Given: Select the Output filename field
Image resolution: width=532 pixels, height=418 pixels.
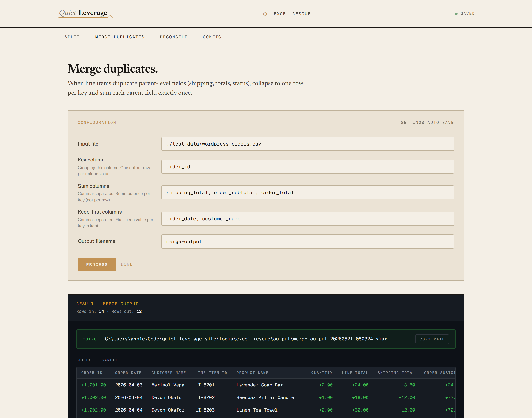Looking at the screenshot, I should point(308,241).
